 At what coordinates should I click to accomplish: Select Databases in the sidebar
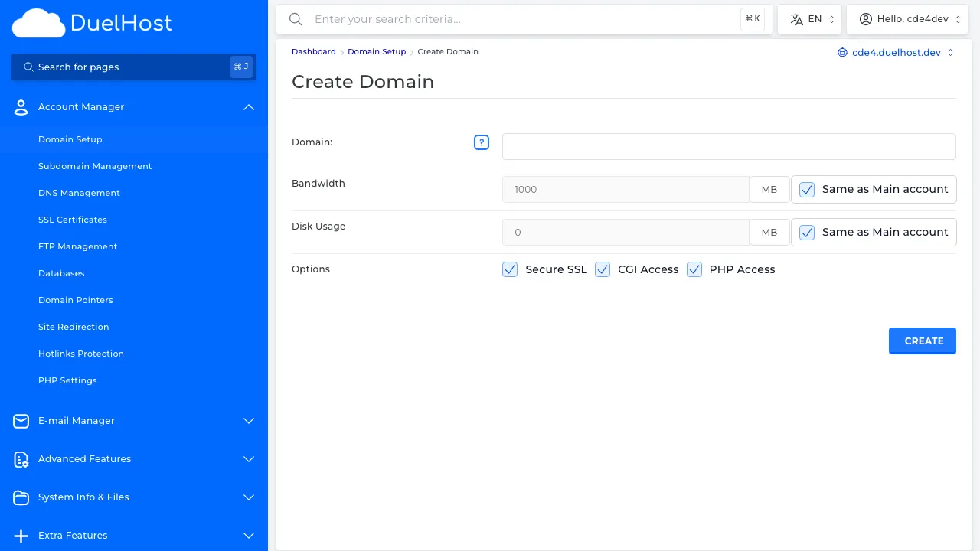click(x=61, y=273)
